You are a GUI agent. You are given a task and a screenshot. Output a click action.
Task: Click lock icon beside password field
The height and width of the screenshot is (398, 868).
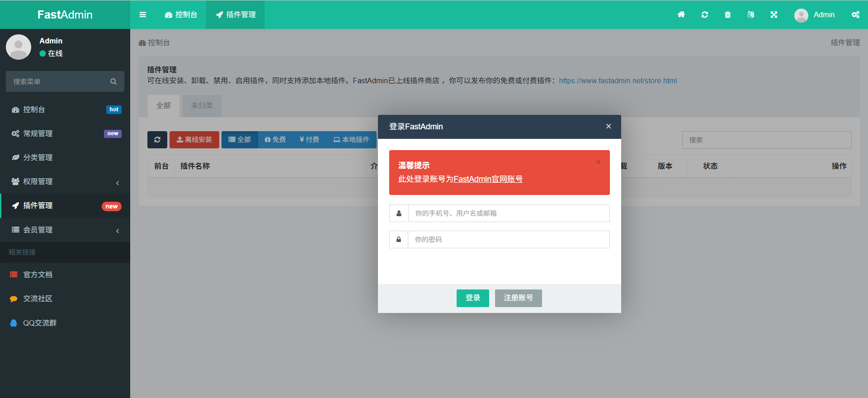point(399,239)
